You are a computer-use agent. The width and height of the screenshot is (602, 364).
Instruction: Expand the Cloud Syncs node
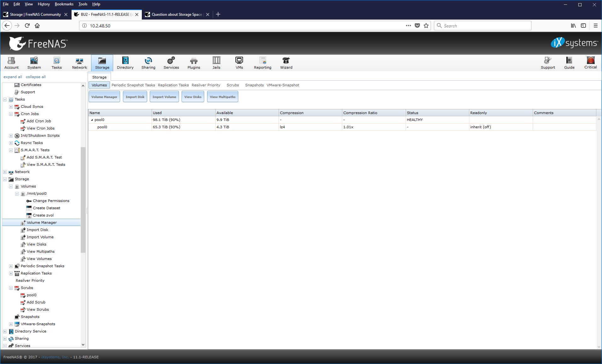[x=11, y=107]
